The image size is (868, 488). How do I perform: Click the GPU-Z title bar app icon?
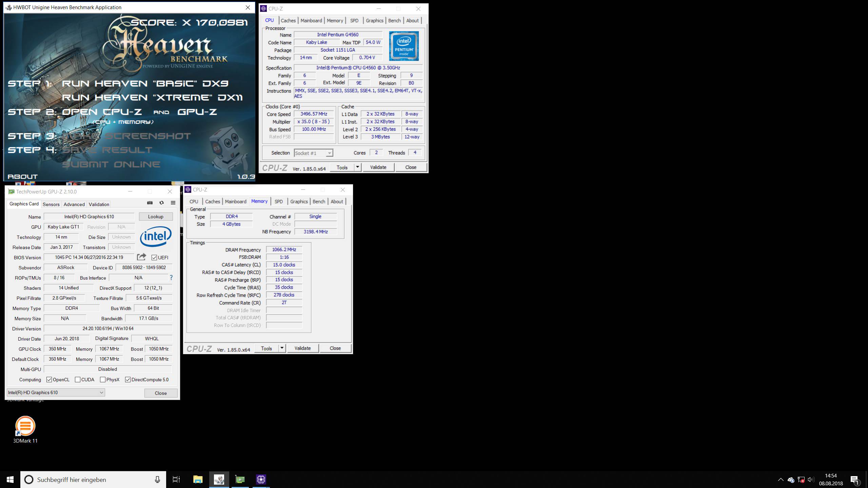point(11,191)
